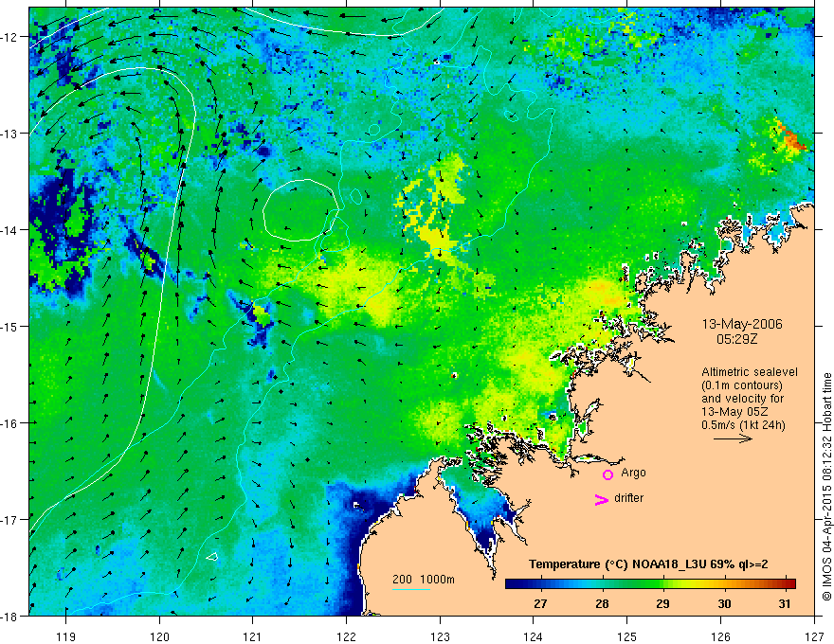This screenshot has height=644, width=834.
Task: Click the magenta drifter arrowhead legend symbol
Action: point(602,499)
